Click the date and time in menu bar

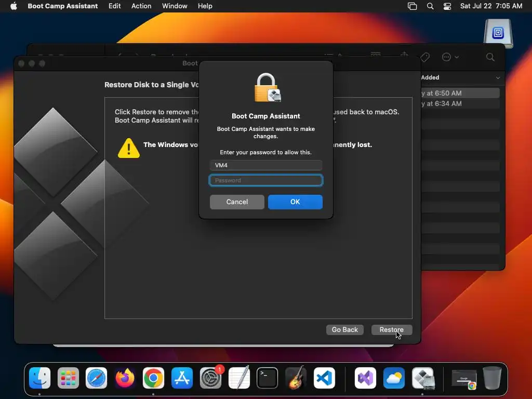(491, 6)
